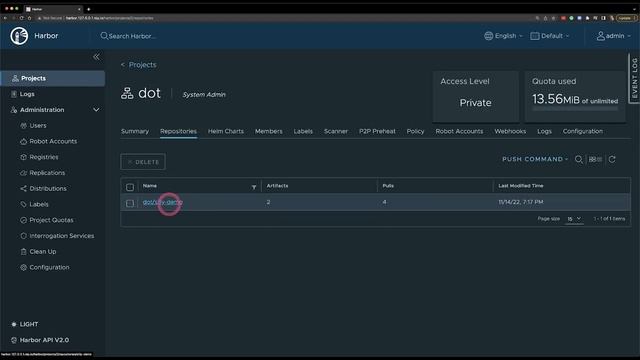Screen dimensions: 640x360
Task: Open Harbor API V2.0 link
Action: 44,340
